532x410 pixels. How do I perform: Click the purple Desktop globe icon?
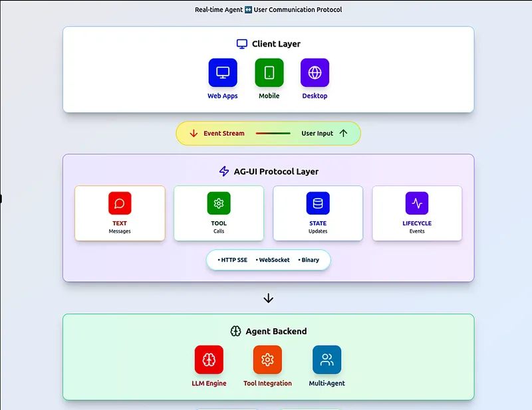tap(315, 72)
